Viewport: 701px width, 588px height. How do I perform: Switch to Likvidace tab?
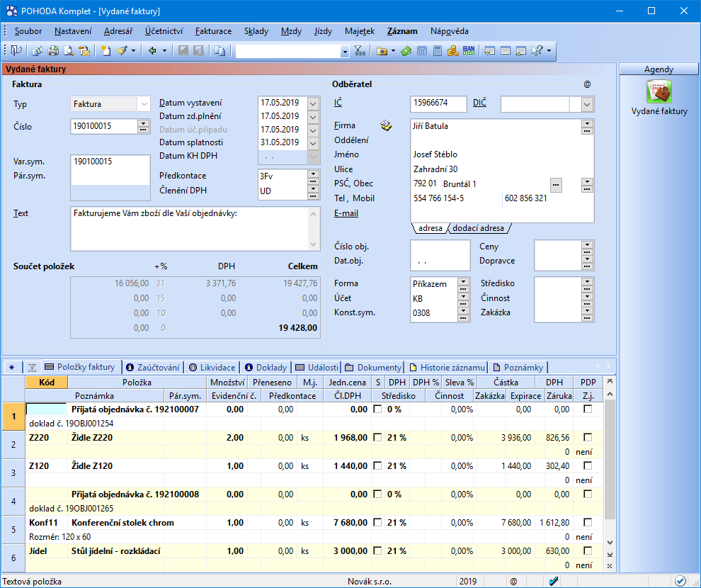click(212, 368)
